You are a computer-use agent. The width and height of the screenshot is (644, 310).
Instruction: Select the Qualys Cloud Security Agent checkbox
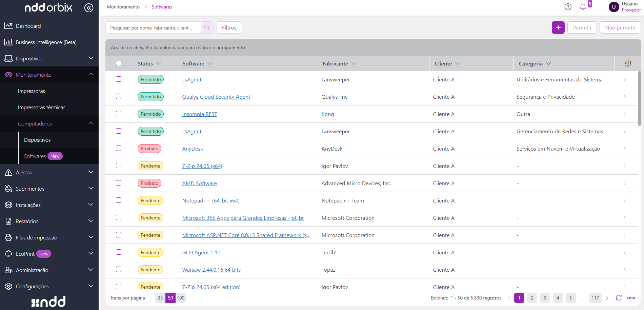tap(119, 97)
